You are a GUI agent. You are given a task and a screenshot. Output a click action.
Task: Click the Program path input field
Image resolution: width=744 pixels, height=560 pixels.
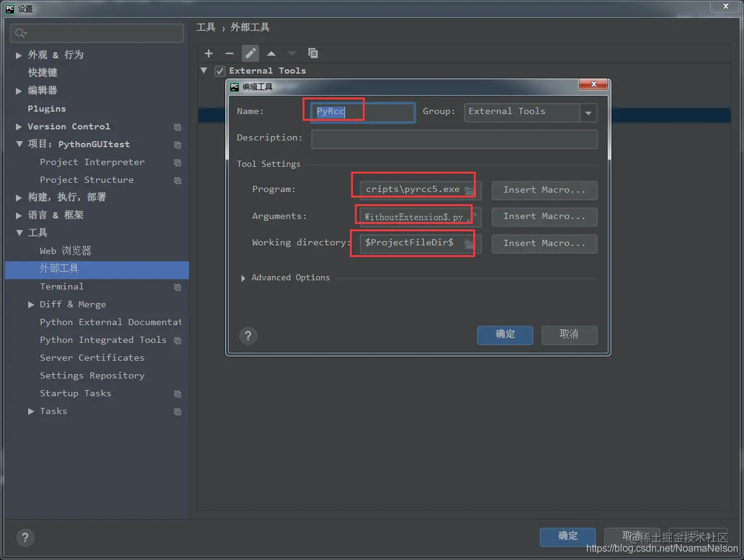420,190
